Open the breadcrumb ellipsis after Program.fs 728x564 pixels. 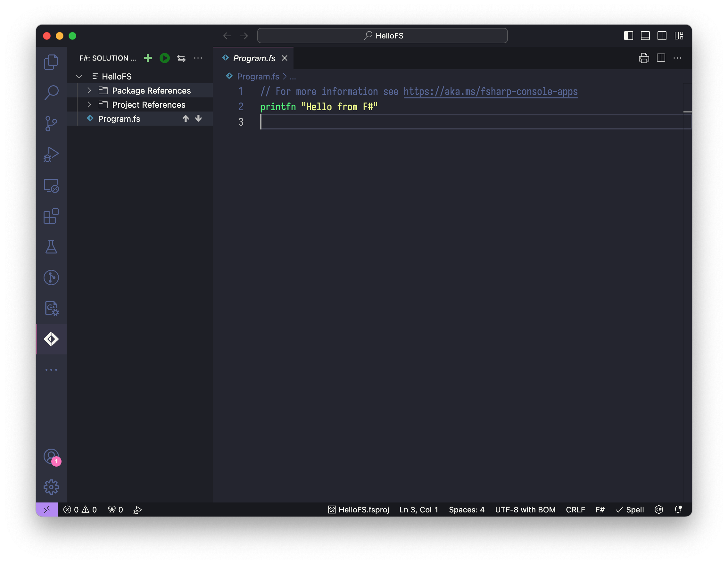293,76
